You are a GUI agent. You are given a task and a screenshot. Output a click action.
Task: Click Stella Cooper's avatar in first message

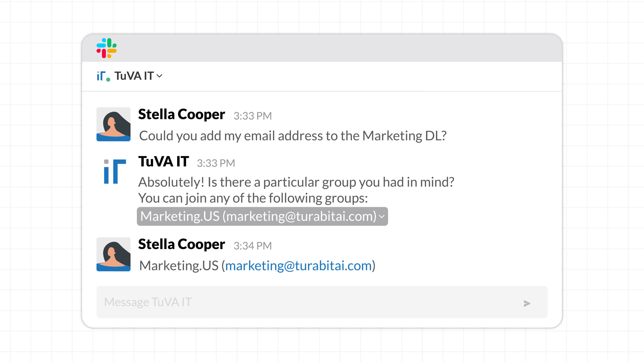(x=113, y=124)
